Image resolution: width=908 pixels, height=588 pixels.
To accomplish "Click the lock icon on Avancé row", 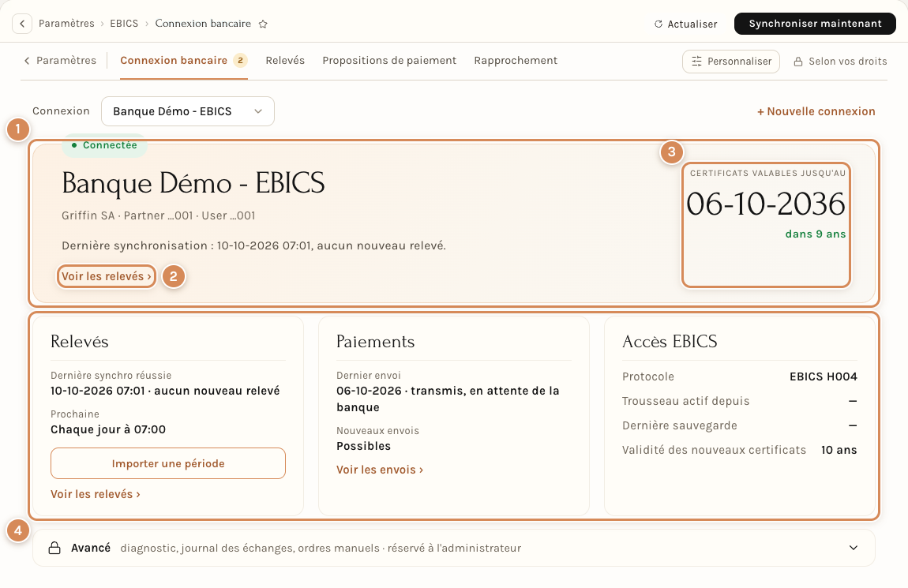I will [54, 548].
